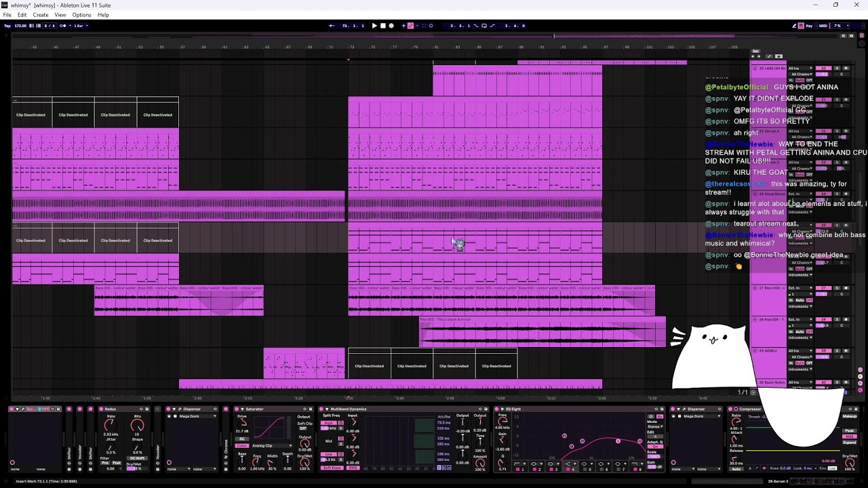The height and width of the screenshot is (488, 868).
Task: Toggle the Key map mode switch
Action: click(x=809, y=26)
